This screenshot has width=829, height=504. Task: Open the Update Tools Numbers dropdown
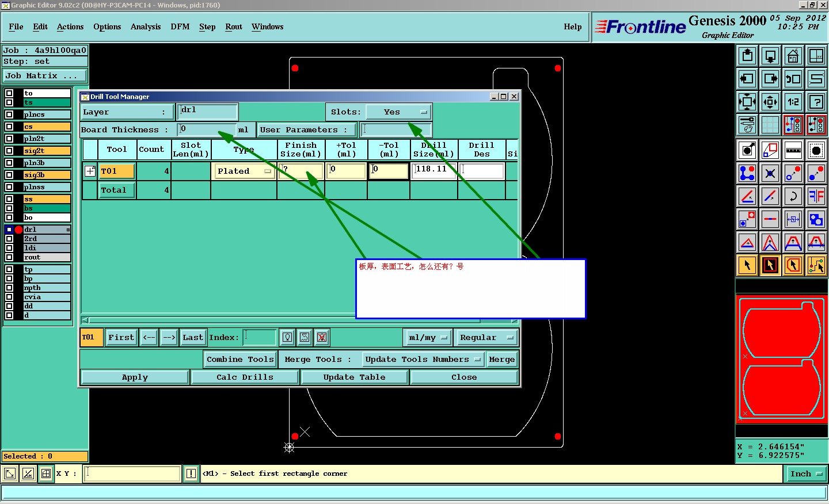(423, 360)
